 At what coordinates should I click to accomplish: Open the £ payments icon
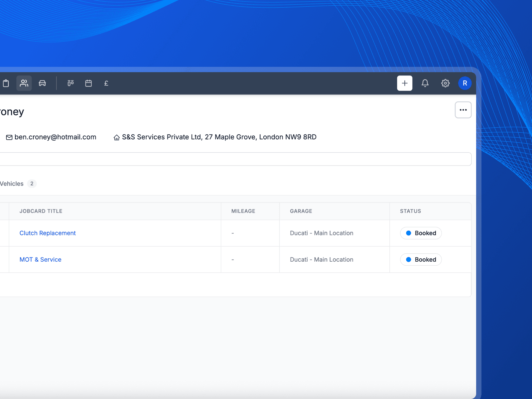pos(106,83)
